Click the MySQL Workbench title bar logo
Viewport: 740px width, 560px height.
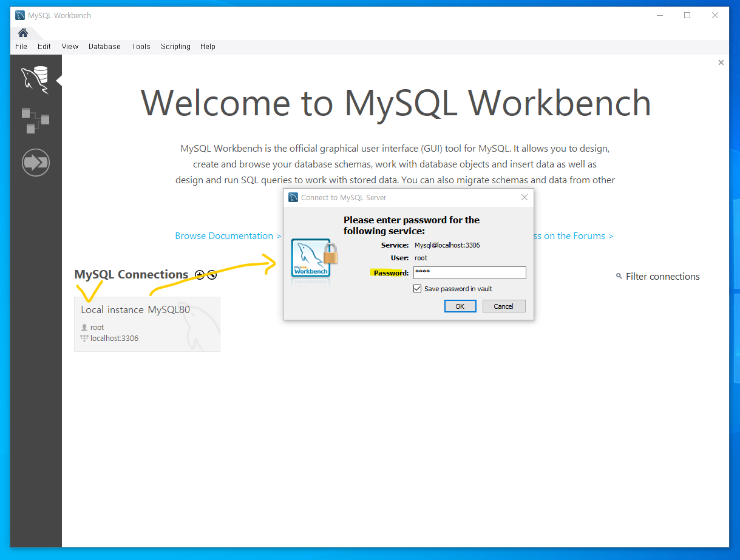pyautogui.click(x=20, y=15)
